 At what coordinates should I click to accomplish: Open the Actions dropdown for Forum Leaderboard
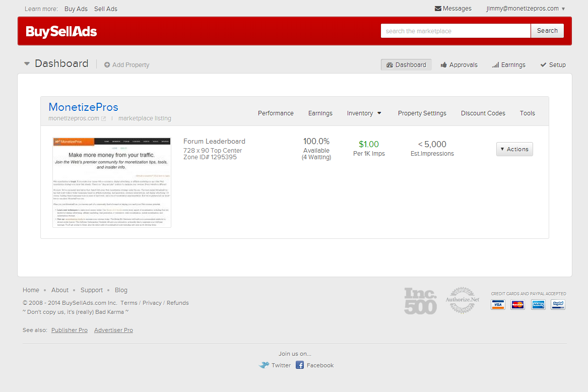pos(514,149)
